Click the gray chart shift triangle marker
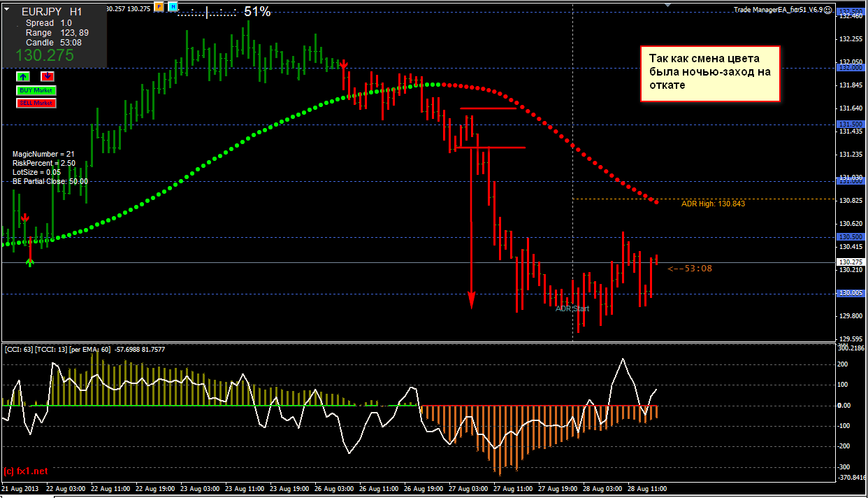 coord(667,4)
